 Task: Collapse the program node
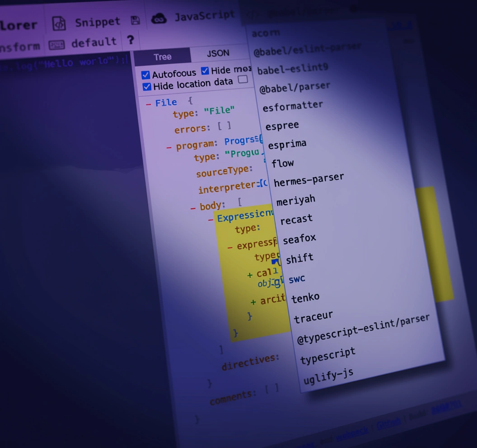[169, 147]
